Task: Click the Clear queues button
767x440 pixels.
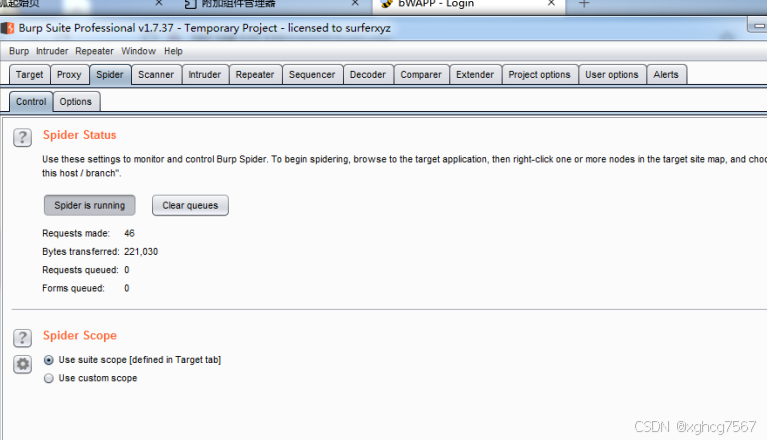Action: coord(190,205)
